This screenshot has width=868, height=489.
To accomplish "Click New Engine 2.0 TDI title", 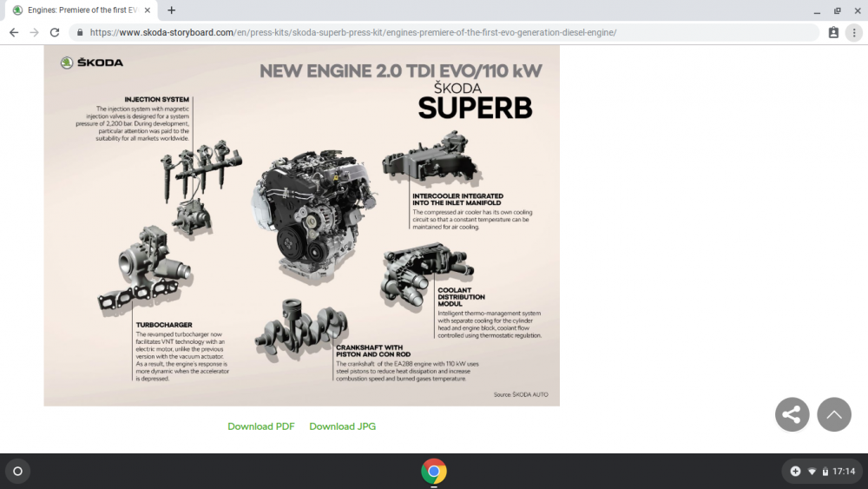I will tap(401, 71).
